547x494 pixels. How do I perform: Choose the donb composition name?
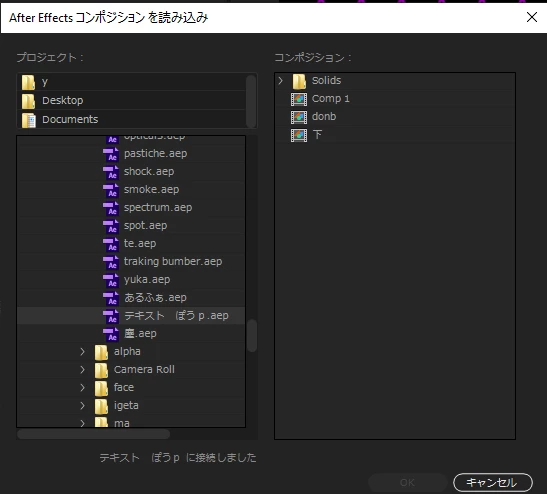pos(324,117)
